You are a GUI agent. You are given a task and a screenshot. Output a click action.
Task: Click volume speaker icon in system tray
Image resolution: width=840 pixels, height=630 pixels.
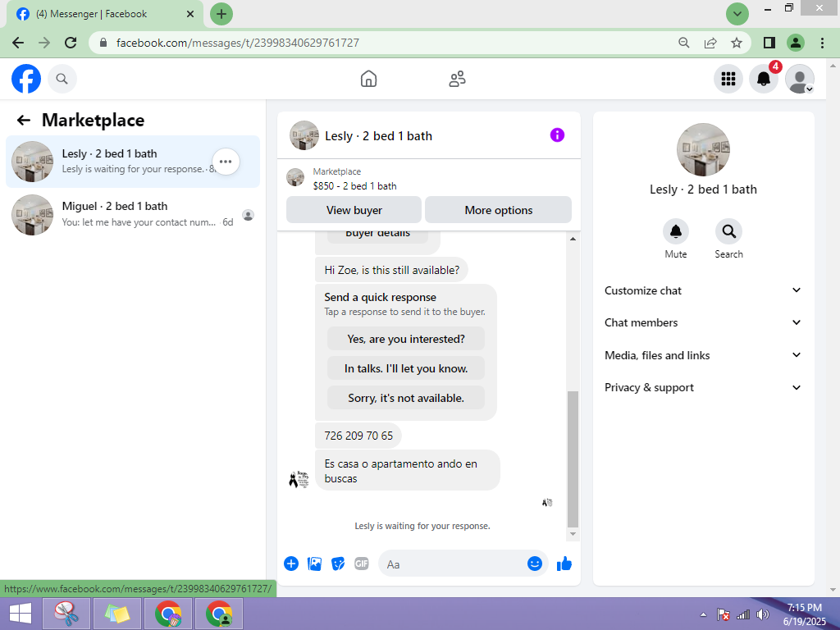[x=762, y=614]
